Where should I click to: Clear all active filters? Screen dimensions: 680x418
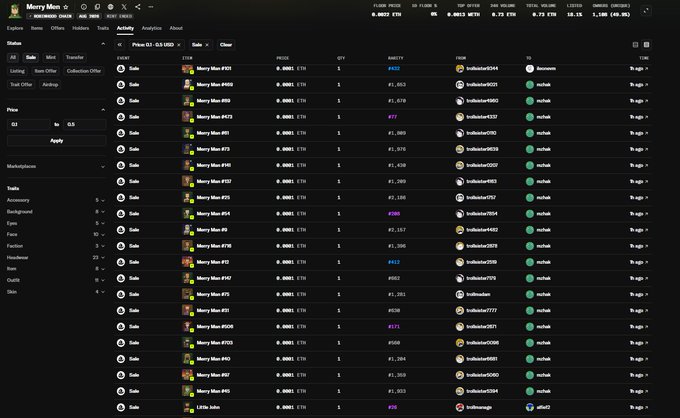(226, 45)
